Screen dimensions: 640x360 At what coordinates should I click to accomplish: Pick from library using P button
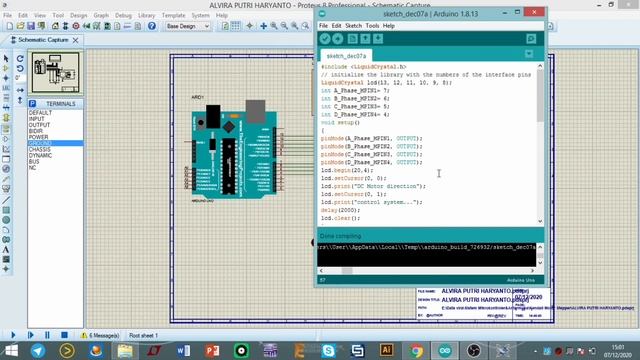coord(33,104)
